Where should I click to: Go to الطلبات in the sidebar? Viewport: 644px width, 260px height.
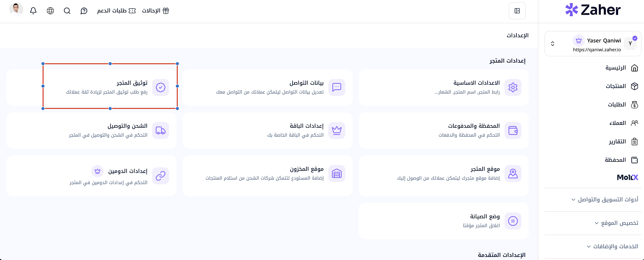point(623,104)
